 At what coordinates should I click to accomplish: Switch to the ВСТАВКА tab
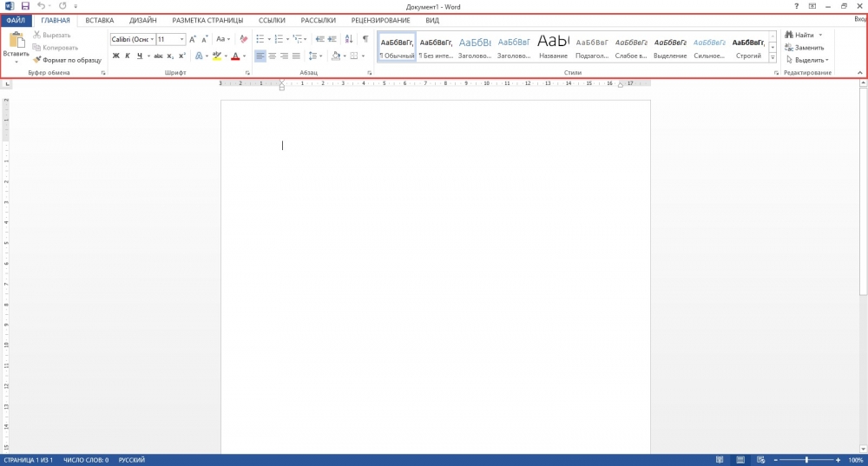[x=99, y=20]
